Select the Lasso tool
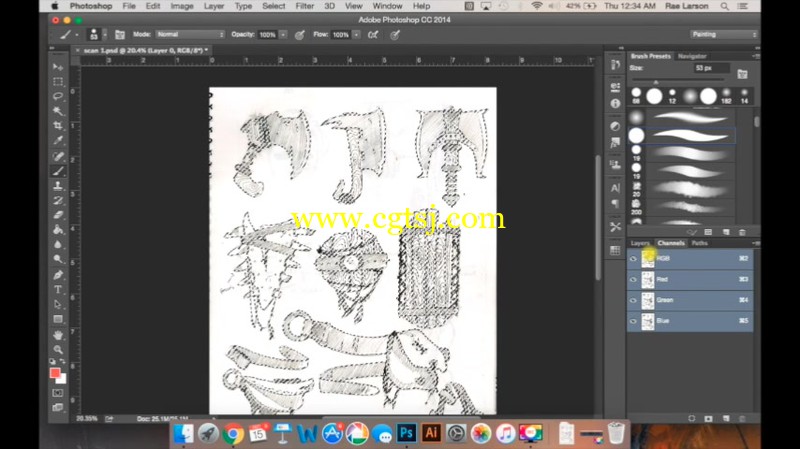 click(58, 96)
